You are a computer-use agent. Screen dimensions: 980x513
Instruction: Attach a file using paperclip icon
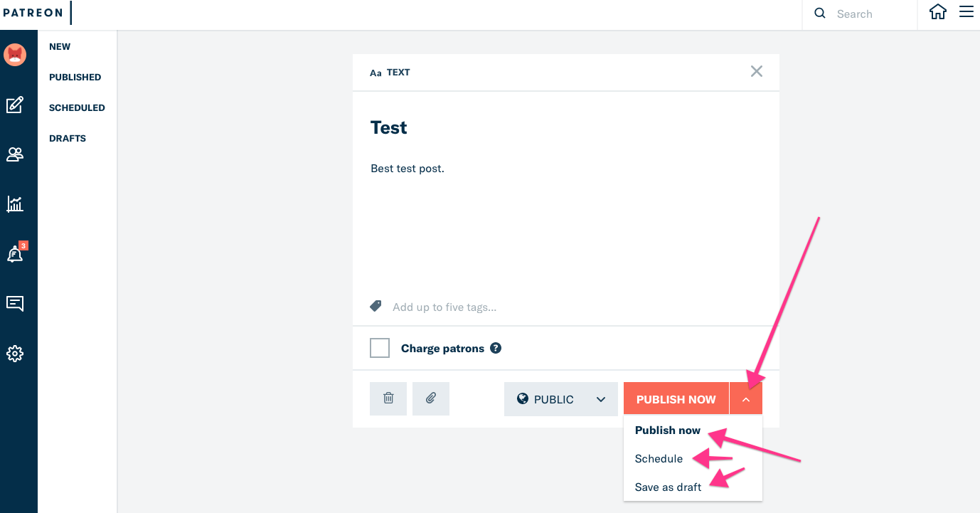tap(431, 398)
